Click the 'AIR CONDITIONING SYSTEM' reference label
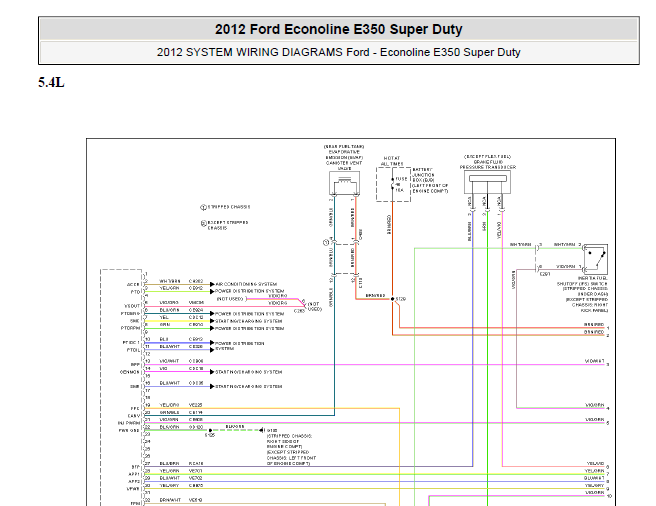656x506 pixels. tap(246, 284)
